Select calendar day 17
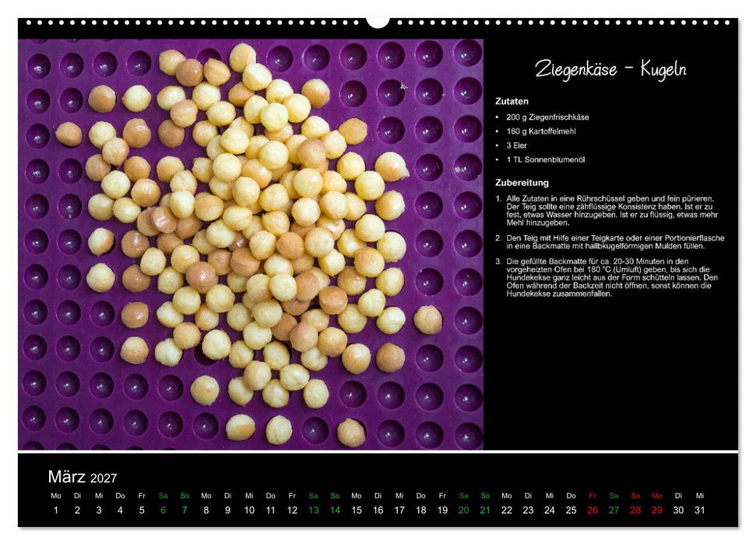756x545 pixels. (399, 510)
